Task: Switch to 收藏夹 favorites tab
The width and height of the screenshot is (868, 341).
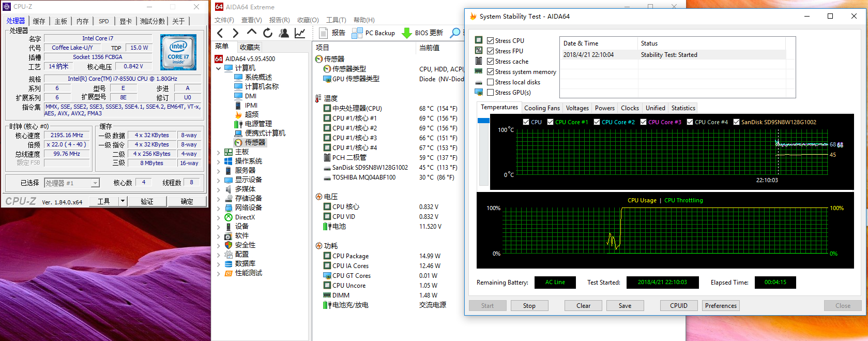Action: click(250, 47)
